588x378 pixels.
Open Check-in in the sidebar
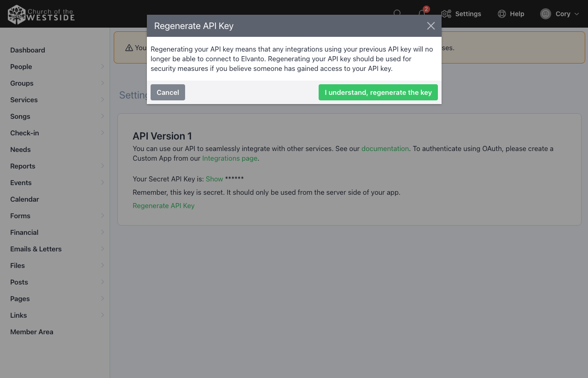(24, 133)
